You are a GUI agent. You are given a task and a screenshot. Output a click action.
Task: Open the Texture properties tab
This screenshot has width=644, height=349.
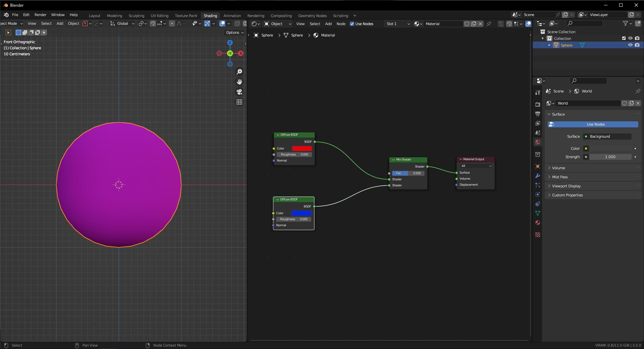click(538, 235)
